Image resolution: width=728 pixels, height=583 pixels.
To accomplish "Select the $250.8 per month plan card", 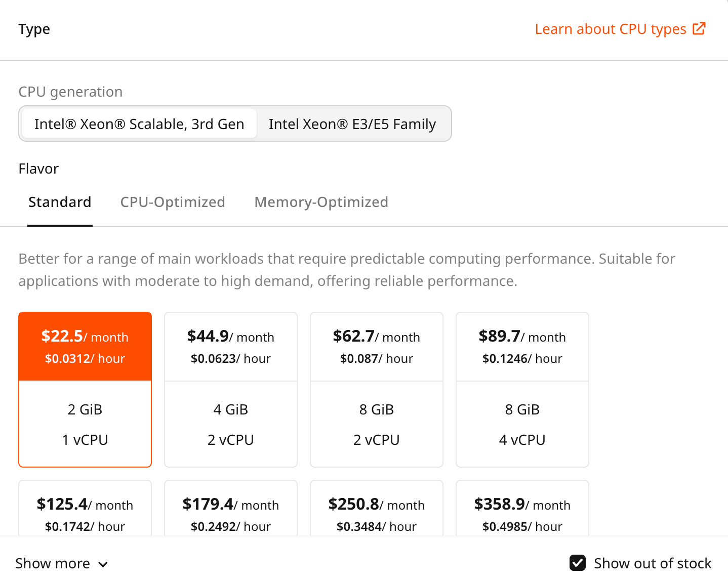I will 377,512.
